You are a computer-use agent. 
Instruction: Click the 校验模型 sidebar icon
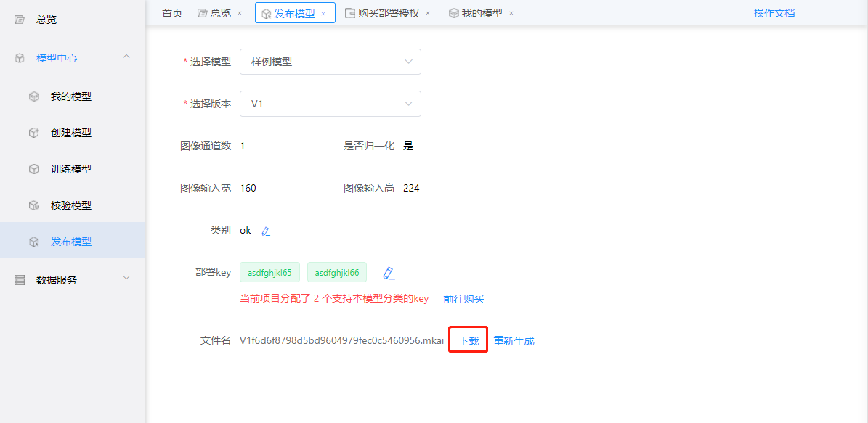[x=34, y=205]
